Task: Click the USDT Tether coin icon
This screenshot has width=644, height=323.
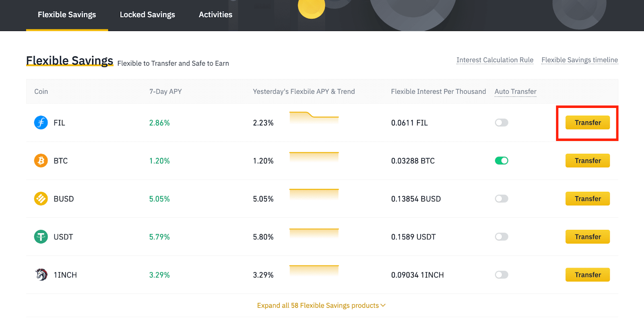Action: coord(41,237)
